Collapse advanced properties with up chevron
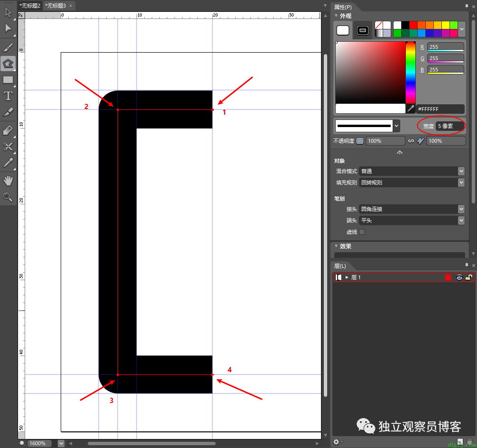 click(x=400, y=152)
